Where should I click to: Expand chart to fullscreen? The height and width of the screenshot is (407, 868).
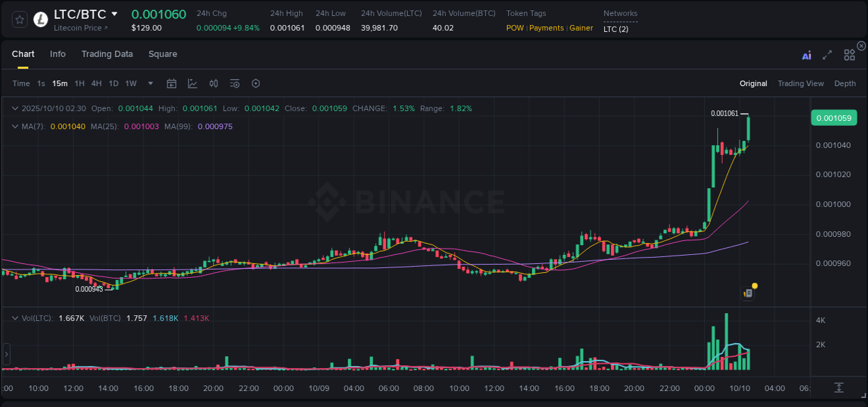[x=827, y=55]
